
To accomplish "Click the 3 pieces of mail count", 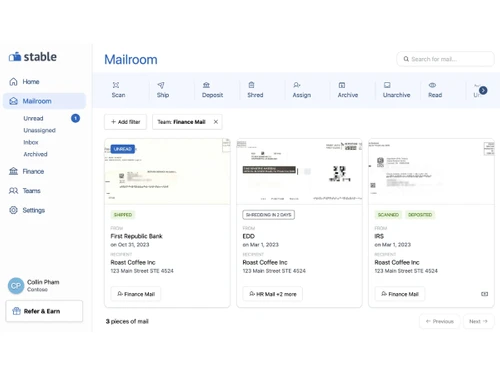I will point(127,321).
